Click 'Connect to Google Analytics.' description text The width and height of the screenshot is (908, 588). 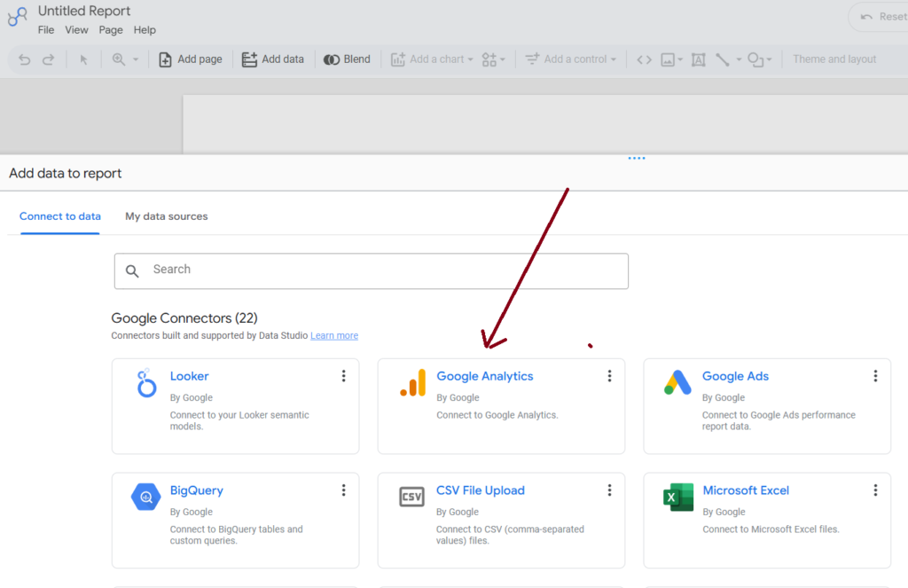(x=497, y=415)
